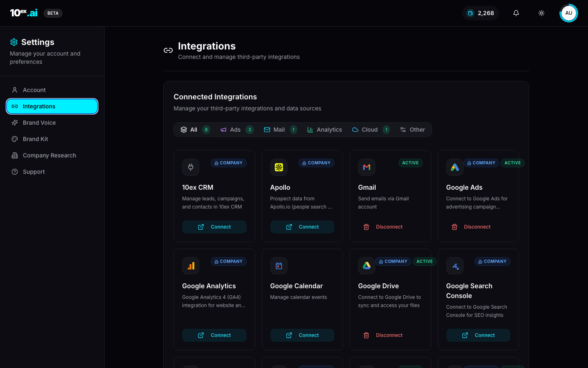Click COMPANY badge on Google Drive card
Image resolution: width=588 pixels, height=368 pixels.
(393, 261)
